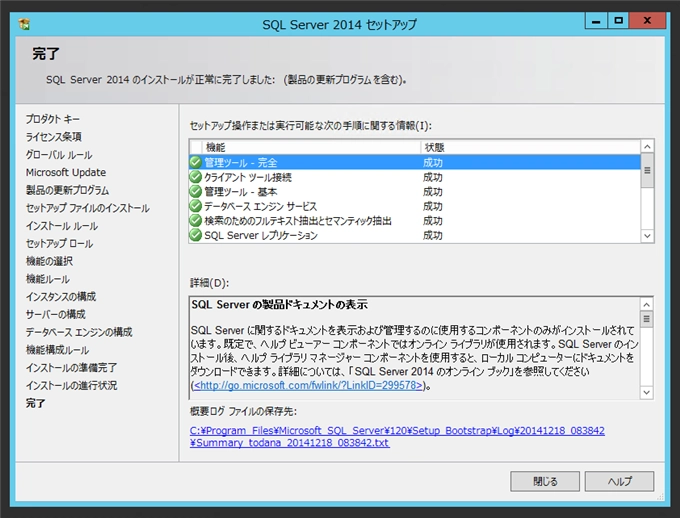Click the インスタンスの構成 step in sidebar

[61, 297]
